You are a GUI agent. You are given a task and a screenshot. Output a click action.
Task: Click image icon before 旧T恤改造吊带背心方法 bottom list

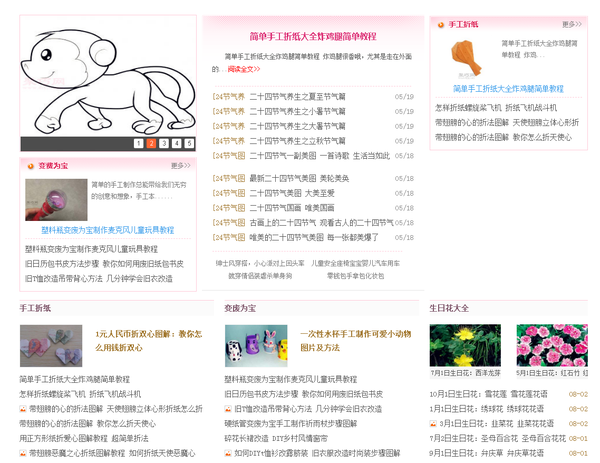[x=228, y=409]
